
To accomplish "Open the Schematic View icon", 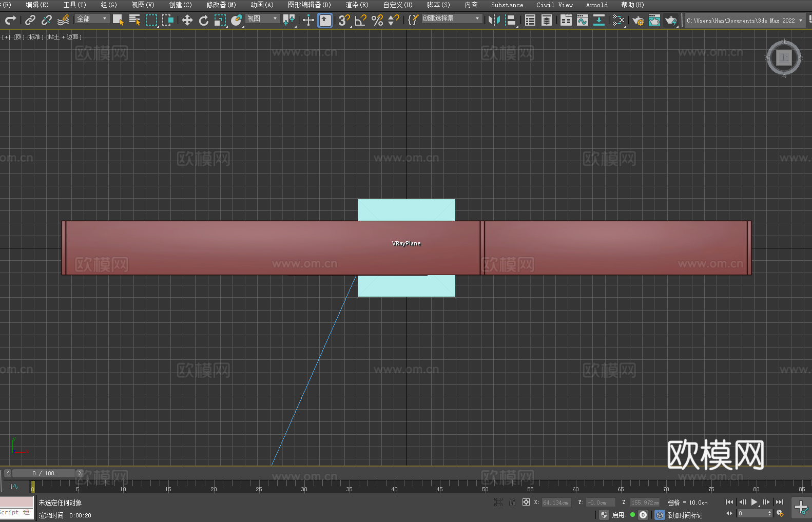I will [x=599, y=20].
